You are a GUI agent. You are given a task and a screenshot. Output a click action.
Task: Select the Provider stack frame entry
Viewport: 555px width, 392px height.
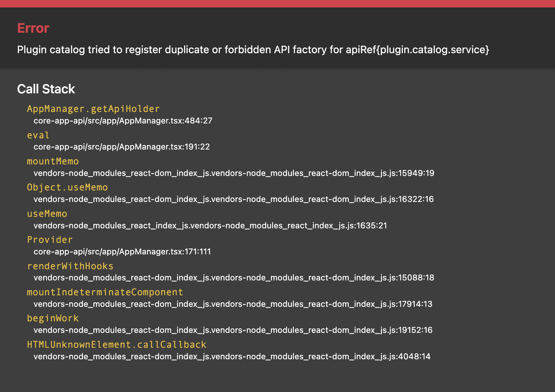[x=50, y=240]
